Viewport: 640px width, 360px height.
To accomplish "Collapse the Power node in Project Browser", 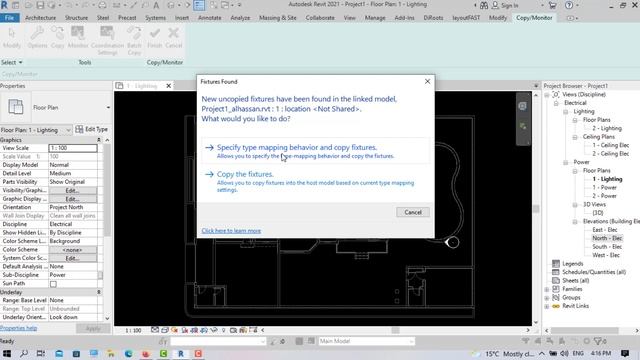I will coord(566,162).
